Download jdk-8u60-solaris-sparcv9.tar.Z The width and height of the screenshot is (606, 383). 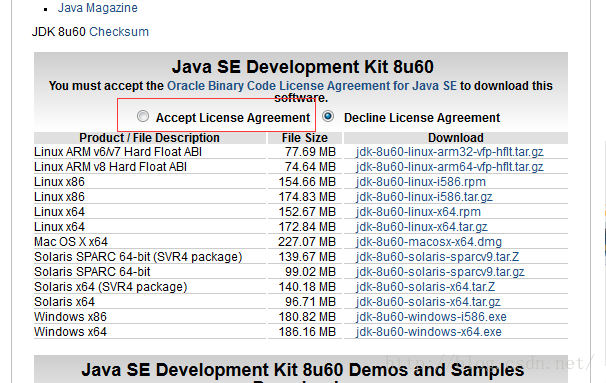(437, 257)
